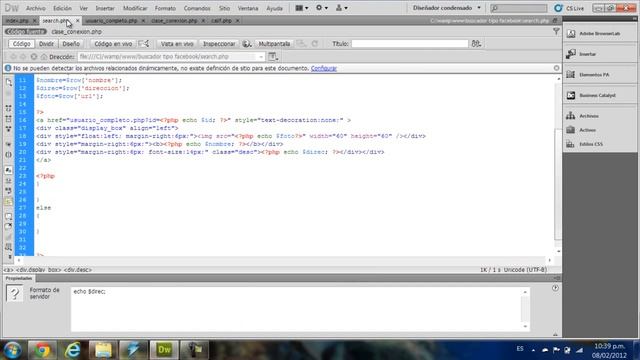The width and height of the screenshot is (640, 360).
Task: Click the Collapse Full Tag icon
Action: tap(9, 109)
